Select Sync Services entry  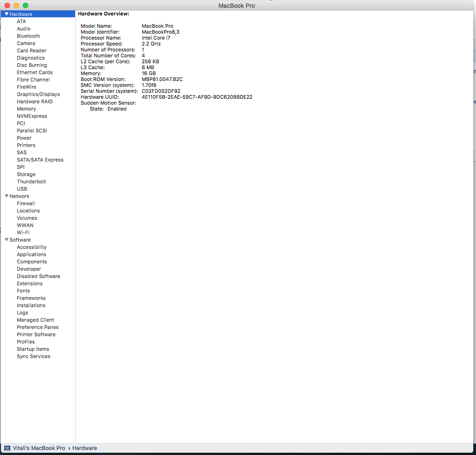33,356
